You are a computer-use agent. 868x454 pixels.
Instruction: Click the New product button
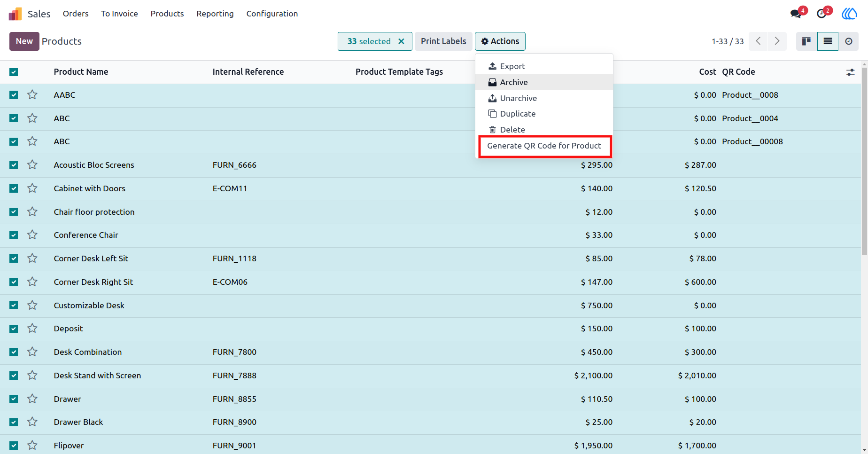pyautogui.click(x=24, y=41)
